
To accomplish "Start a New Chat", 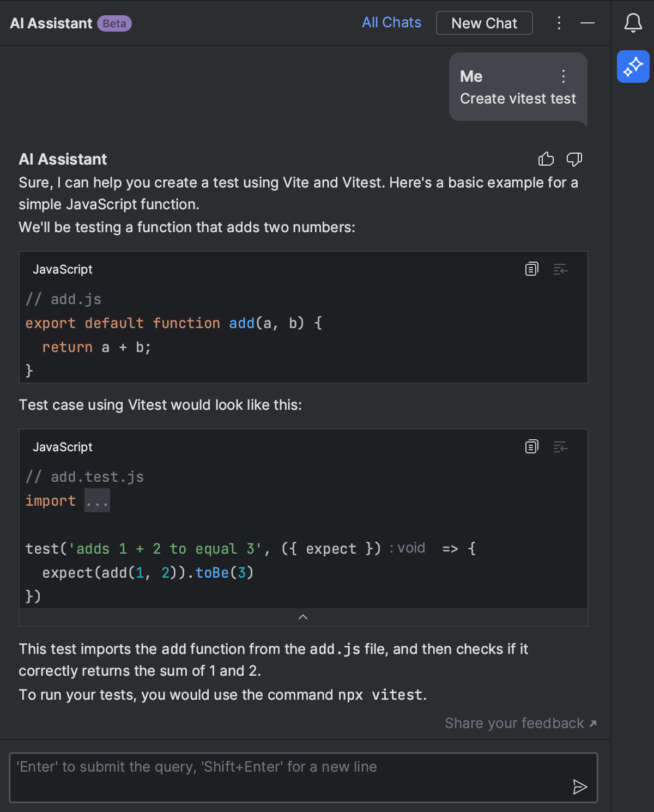I will click(x=483, y=23).
